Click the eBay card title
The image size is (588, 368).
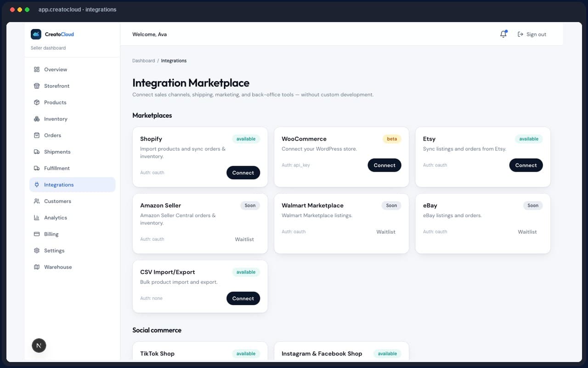click(430, 206)
